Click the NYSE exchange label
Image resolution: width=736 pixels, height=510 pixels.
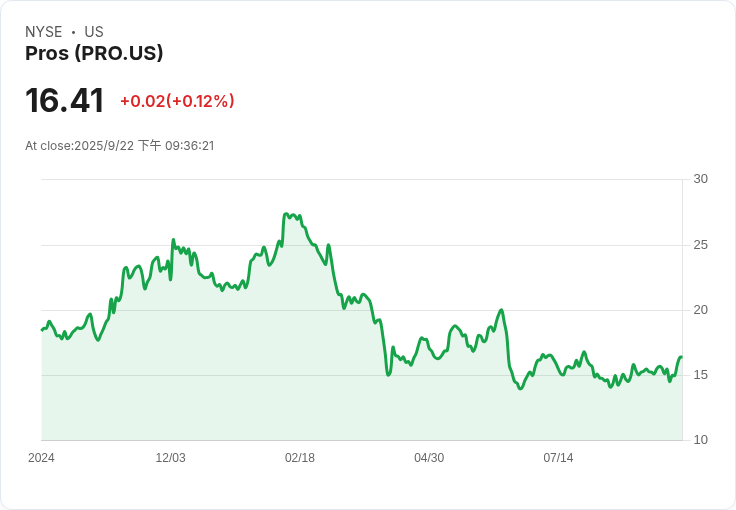click(x=44, y=32)
